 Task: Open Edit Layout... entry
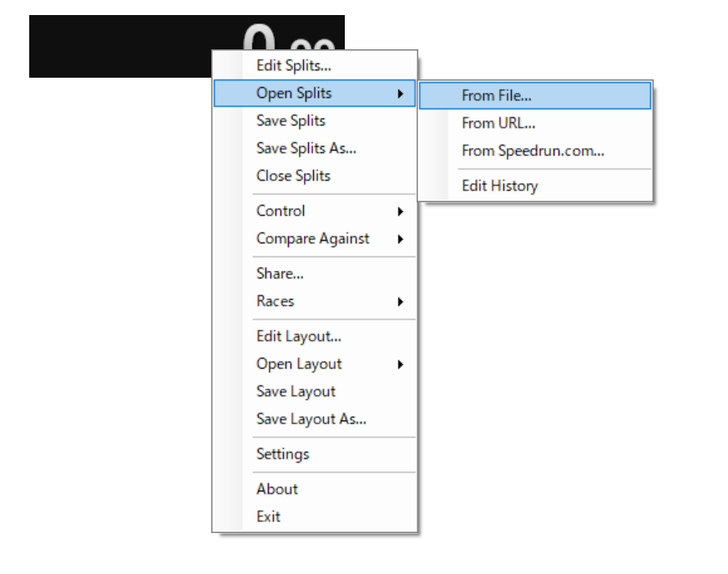(314, 336)
